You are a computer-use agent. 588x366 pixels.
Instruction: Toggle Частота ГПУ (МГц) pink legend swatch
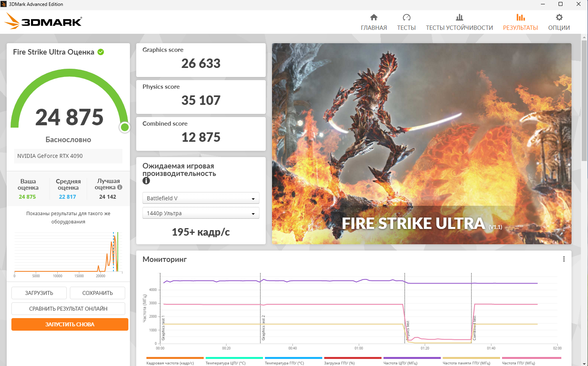(x=531, y=358)
